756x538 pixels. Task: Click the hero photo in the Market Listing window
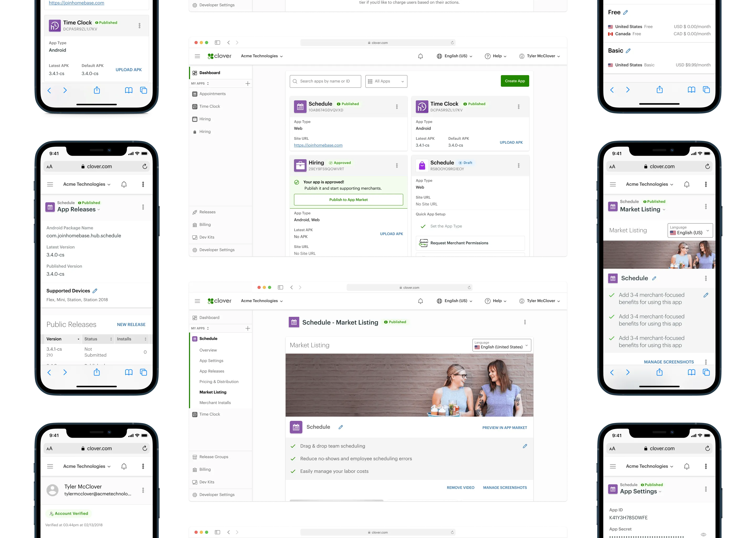coord(409,385)
